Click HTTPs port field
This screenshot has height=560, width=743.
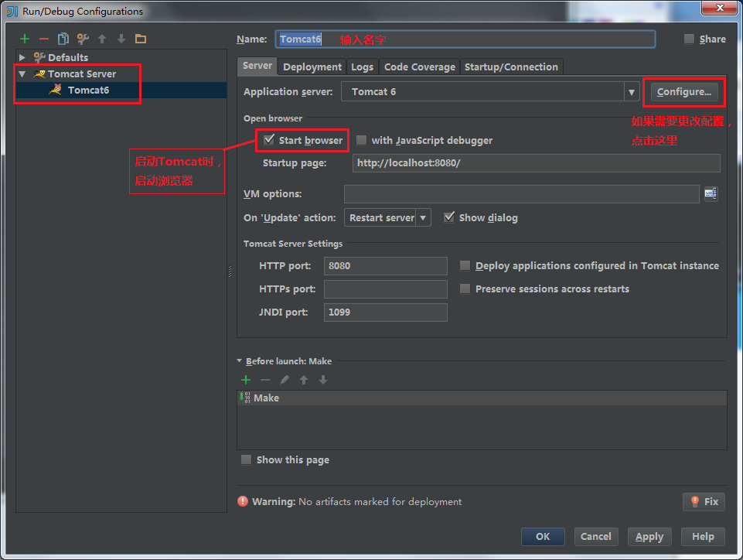385,289
